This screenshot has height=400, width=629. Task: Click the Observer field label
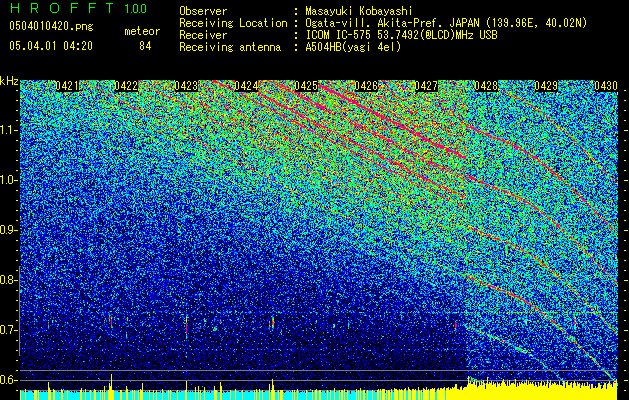coord(203,11)
